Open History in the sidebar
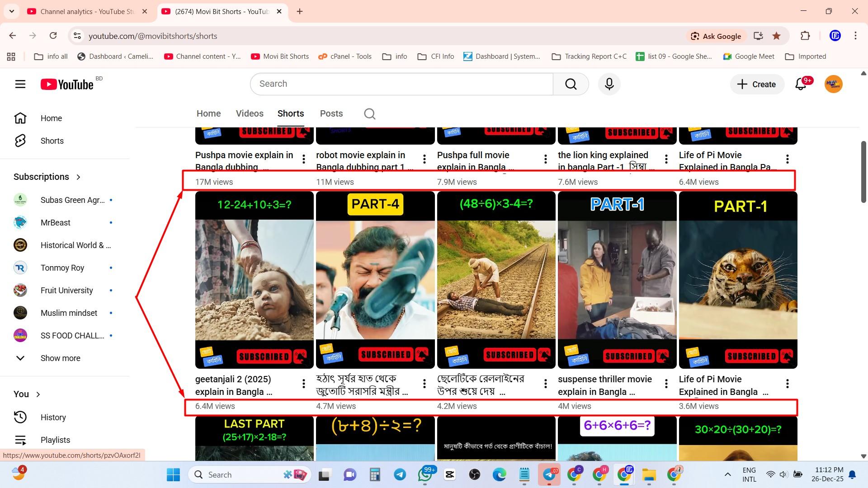Viewport: 868px width, 488px height. (53, 418)
